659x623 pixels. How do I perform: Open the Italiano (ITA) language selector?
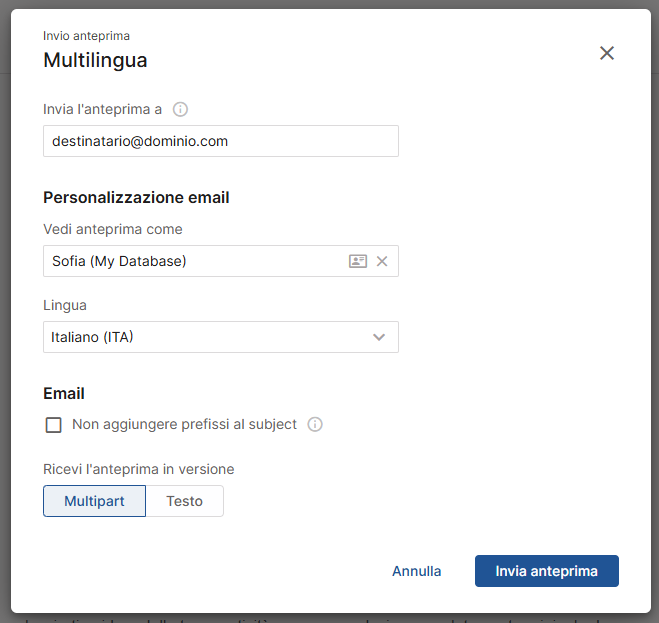click(x=200, y=337)
